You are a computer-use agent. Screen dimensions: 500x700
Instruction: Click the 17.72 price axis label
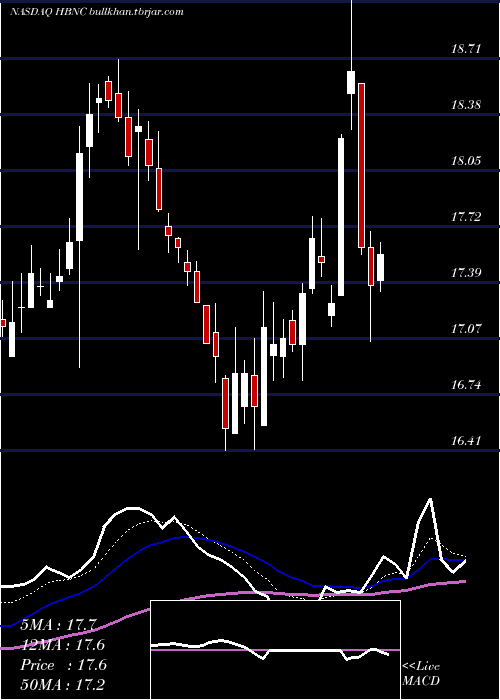(x=466, y=217)
